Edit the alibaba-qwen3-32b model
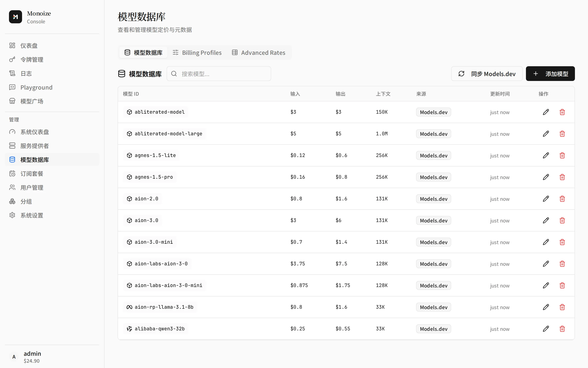This screenshot has width=588, height=368. (x=546, y=329)
